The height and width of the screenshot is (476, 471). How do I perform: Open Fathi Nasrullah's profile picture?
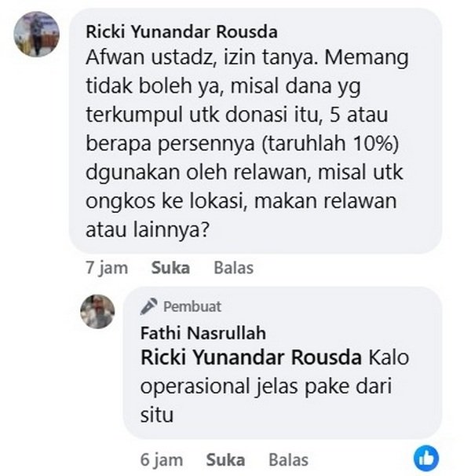[97, 312]
